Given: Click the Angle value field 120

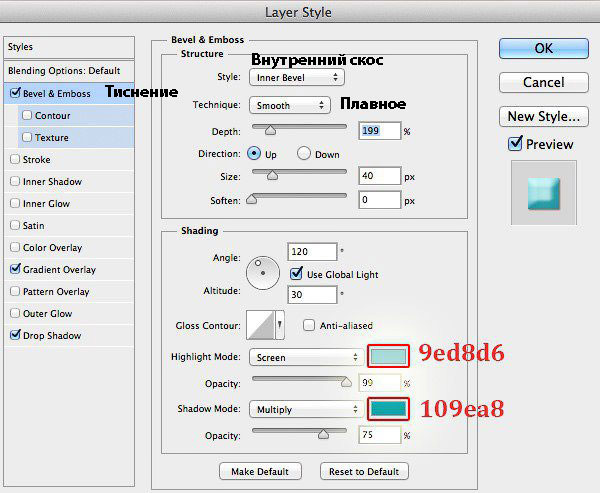Looking at the screenshot, I should 312,251.
